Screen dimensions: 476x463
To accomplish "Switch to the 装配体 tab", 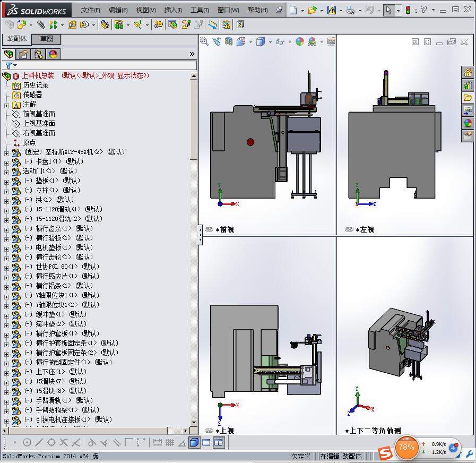I will click(17, 39).
